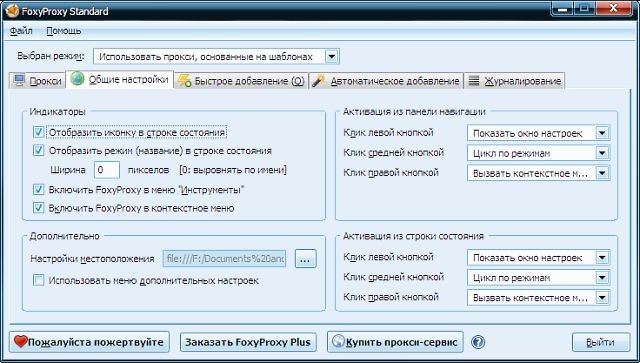Switch to Быстрое добавление tab
This screenshot has width=640, height=363.
pos(241,81)
